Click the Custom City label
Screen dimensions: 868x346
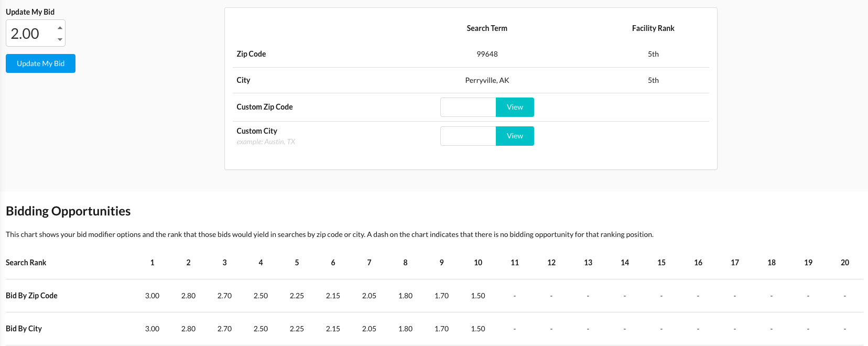(x=257, y=131)
